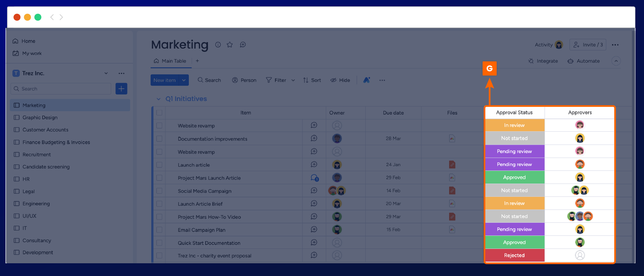
Task: Collapse the Q1 Initiatives group
Action: (158, 99)
